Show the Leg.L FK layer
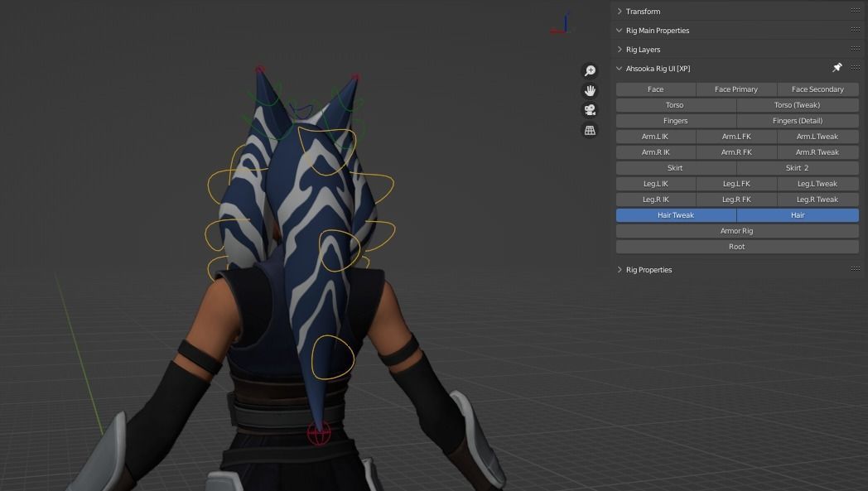Screen dimensions: 868x491 (736, 184)
